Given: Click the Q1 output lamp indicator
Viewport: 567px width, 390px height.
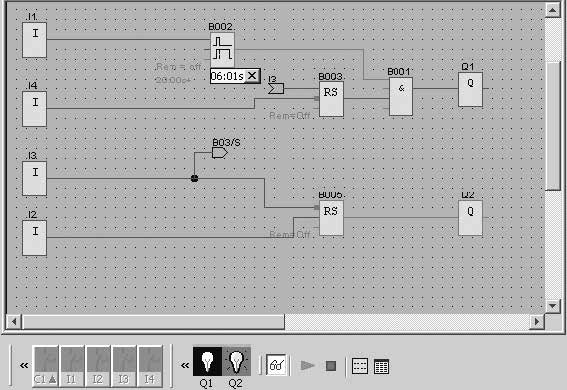Looking at the screenshot, I should coord(207,361).
